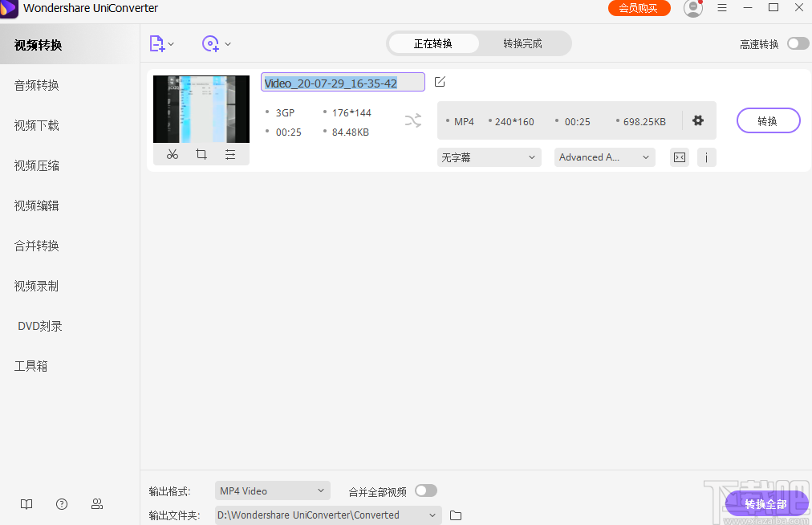Switch to the 转换完成 tab
This screenshot has height=525, width=812.
click(525, 43)
